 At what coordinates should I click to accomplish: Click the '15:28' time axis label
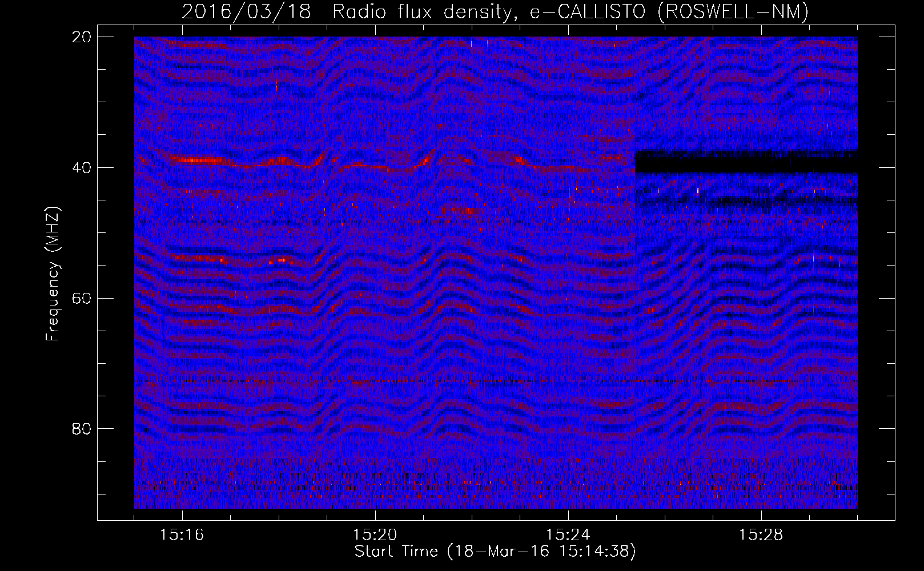761,535
